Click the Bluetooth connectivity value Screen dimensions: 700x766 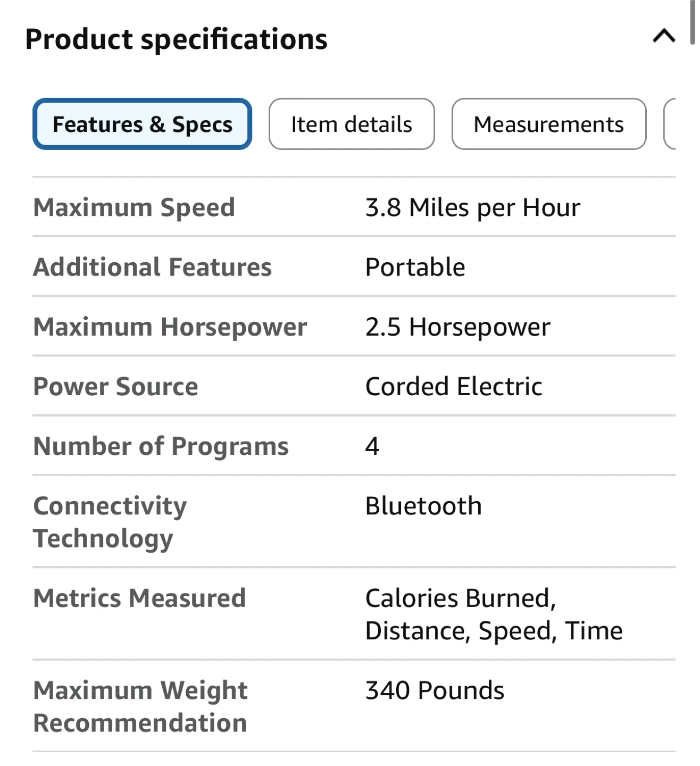423,505
